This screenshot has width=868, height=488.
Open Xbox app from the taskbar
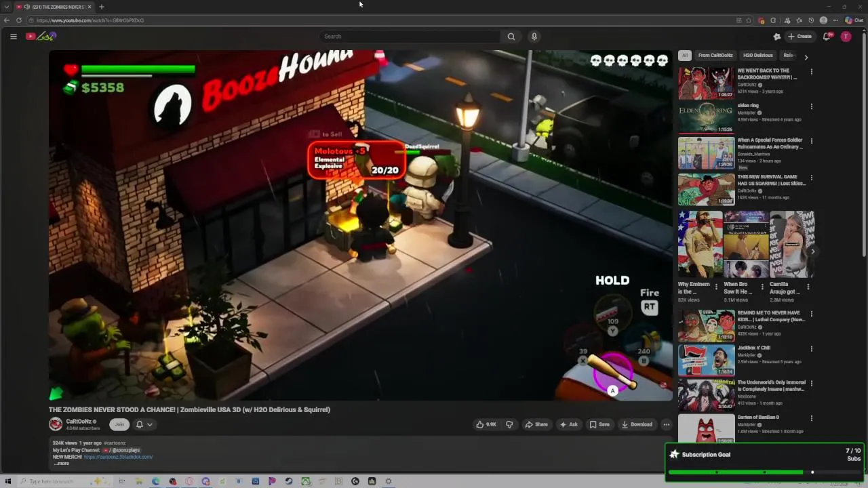306,481
